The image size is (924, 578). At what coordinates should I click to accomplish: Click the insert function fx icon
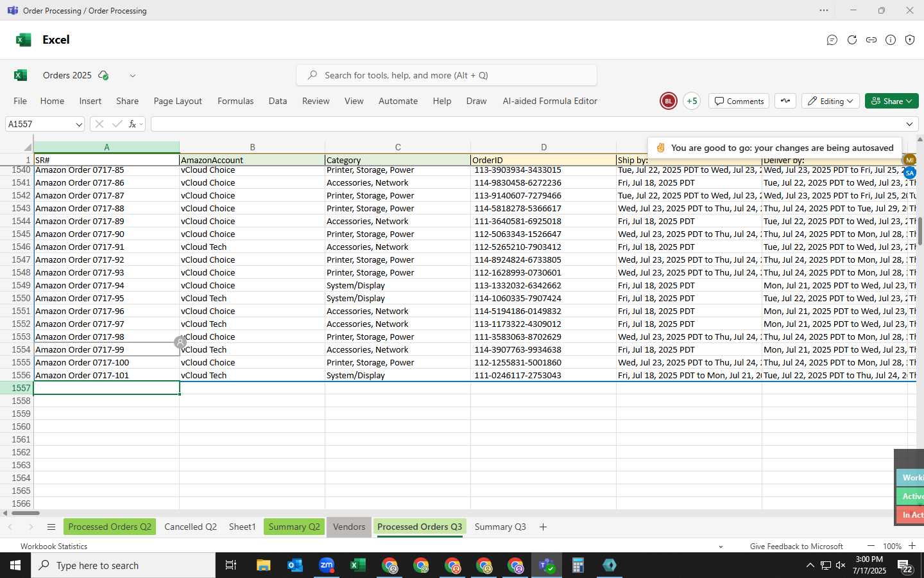133,124
